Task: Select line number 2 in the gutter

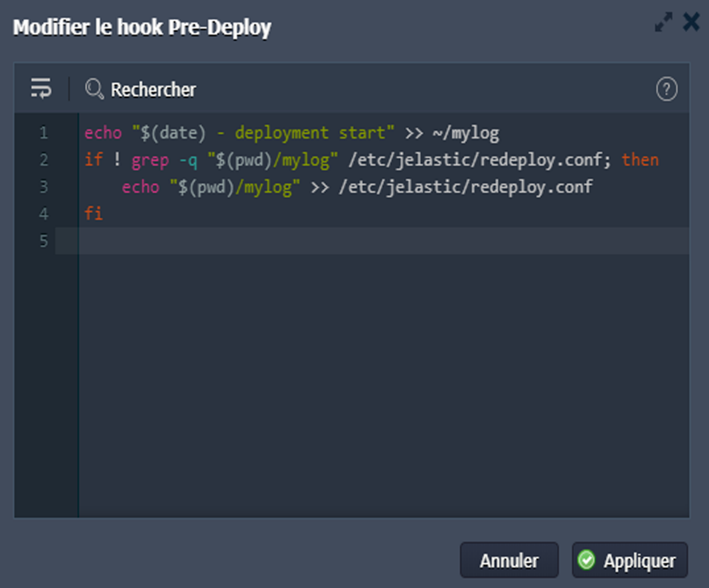Action: [x=43, y=160]
